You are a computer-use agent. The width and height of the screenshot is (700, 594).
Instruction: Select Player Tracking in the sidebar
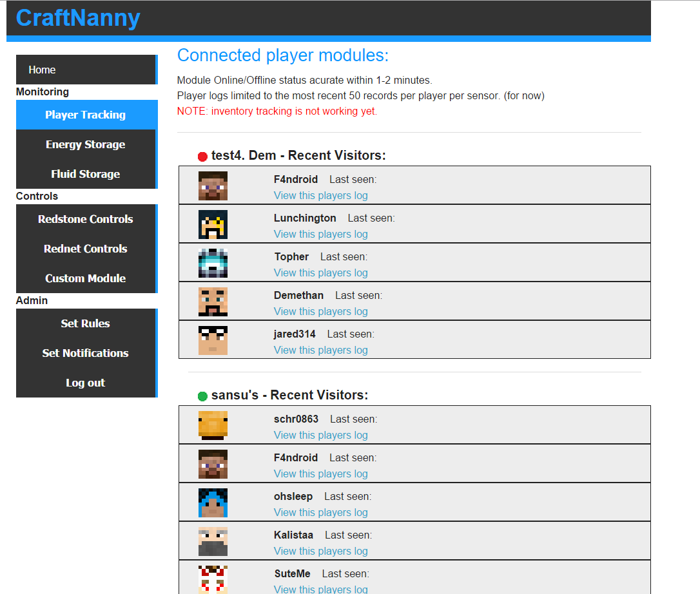[86, 115]
